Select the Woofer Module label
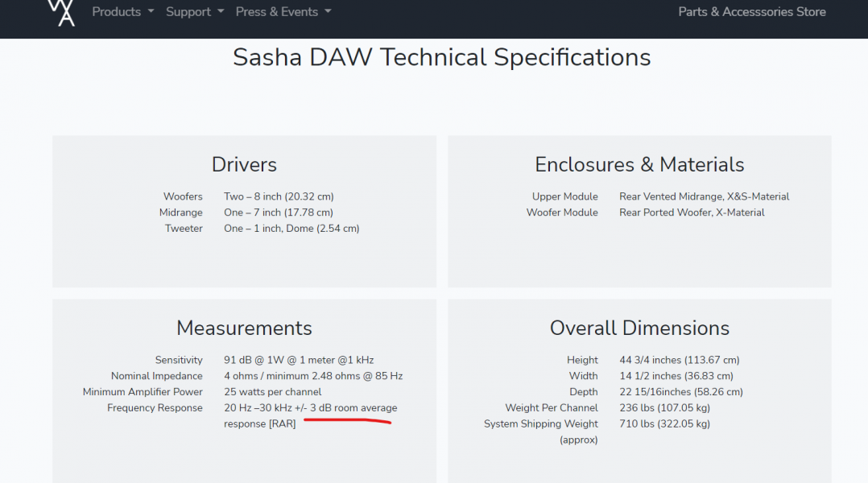This screenshot has height=483, width=868. (562, 213)
